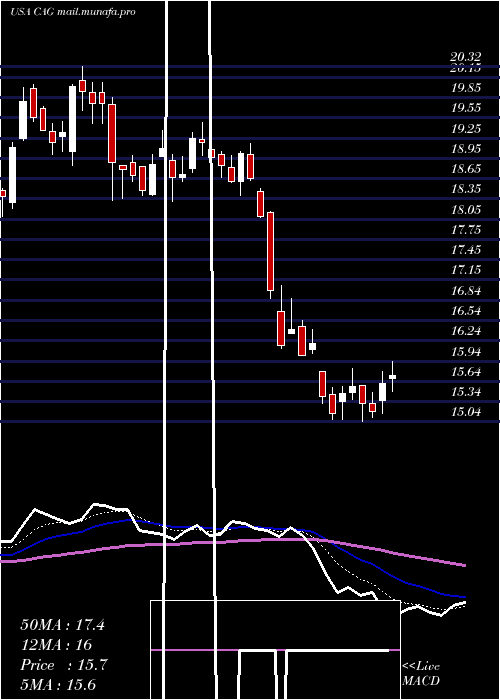Click the 15.64 price axis label

[x=466, y=372]
